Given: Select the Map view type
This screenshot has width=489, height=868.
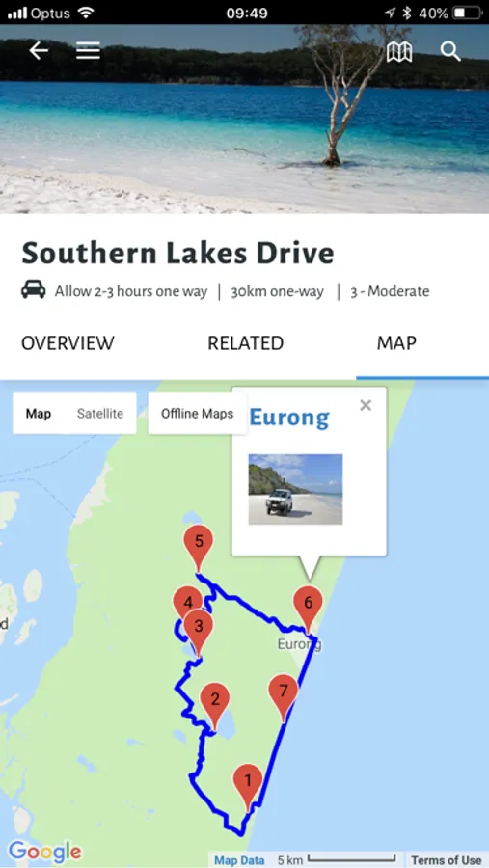Looking at the screenshot, I should coord(39,414).
